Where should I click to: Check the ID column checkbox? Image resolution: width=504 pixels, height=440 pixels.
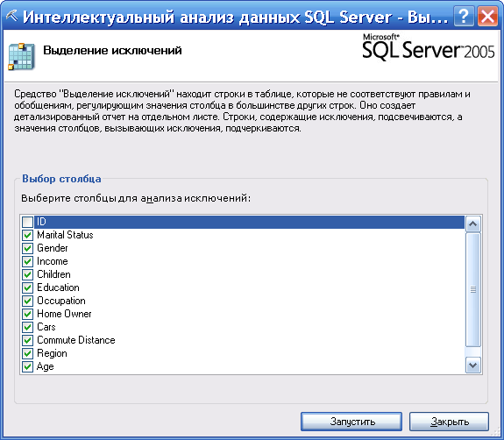[x=28, y=222]
